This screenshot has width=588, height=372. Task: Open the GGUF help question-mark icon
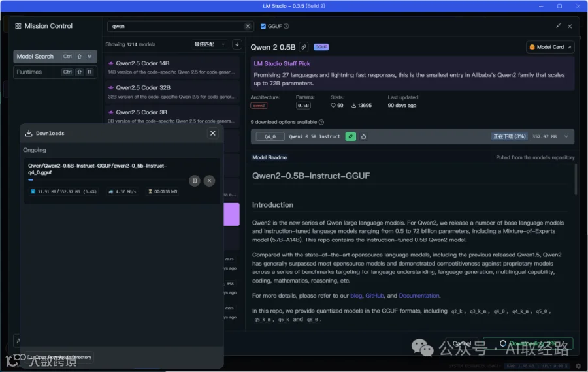pyautogui.click(x=286, y=26)
